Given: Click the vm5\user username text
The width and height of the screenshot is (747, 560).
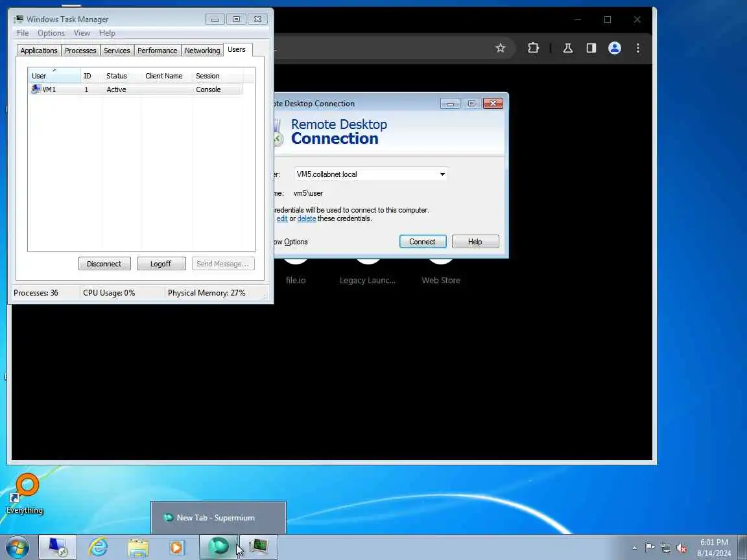Looking at the screenshot, I should (x=308, y=193).
